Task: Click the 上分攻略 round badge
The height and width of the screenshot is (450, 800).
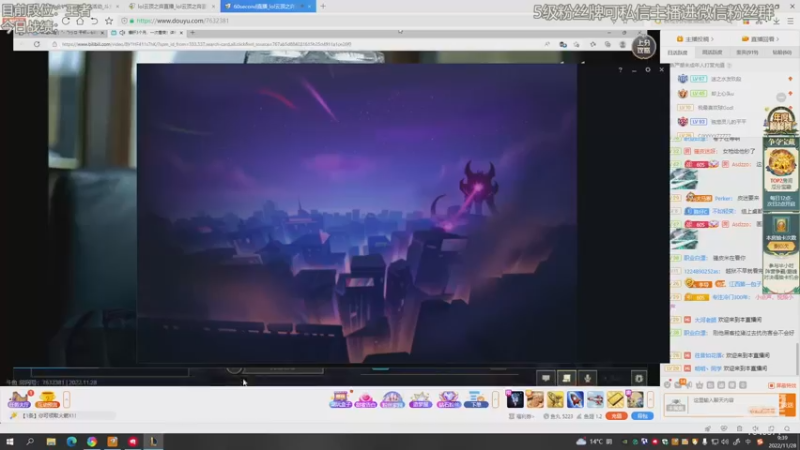Action: (643, 47)
